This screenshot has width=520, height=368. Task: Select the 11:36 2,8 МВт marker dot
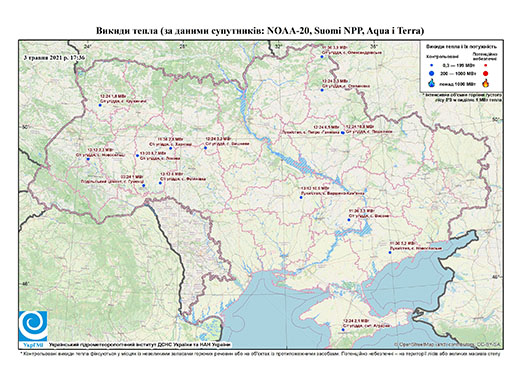pyautogui.click(x=171, y=148)
